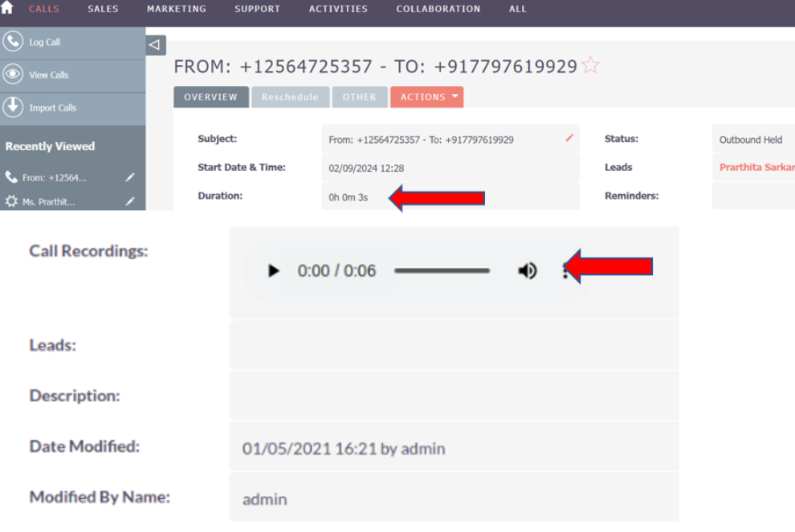Click the Log Call sidebar icon
The image size is (795, 532).
coord(14,41)
